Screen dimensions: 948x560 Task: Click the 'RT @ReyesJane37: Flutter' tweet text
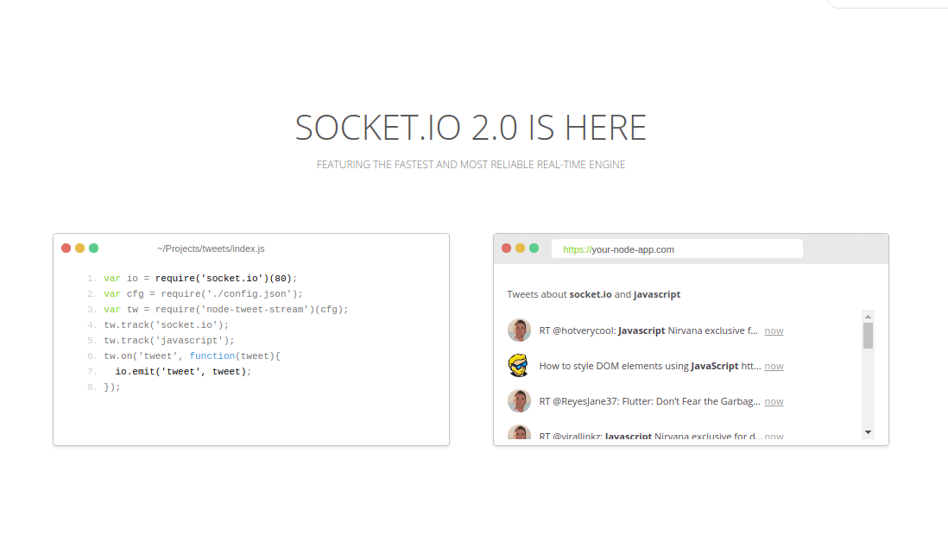649,402
